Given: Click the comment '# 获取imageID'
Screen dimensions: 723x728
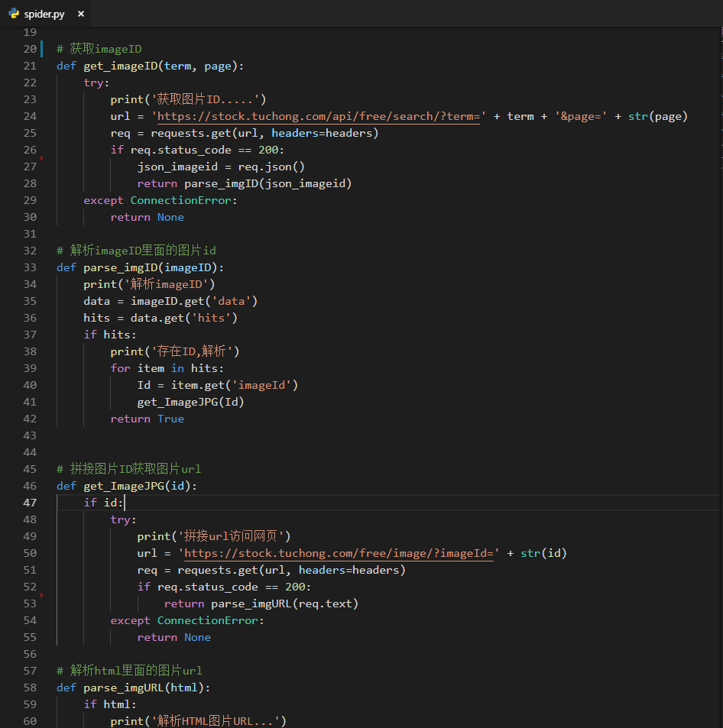Looking at the screenshot, I should (x=99, y=49).
